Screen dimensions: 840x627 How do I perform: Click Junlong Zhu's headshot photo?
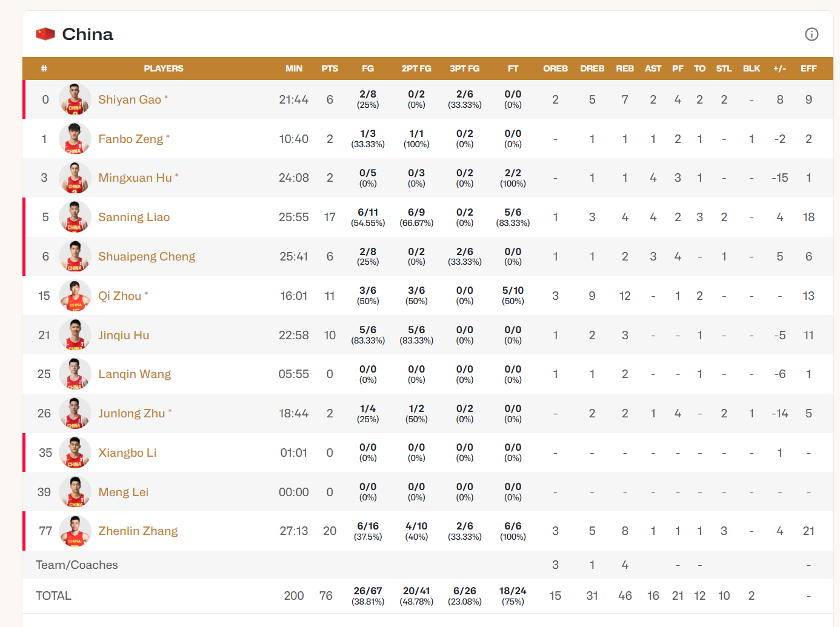point(75,413)
